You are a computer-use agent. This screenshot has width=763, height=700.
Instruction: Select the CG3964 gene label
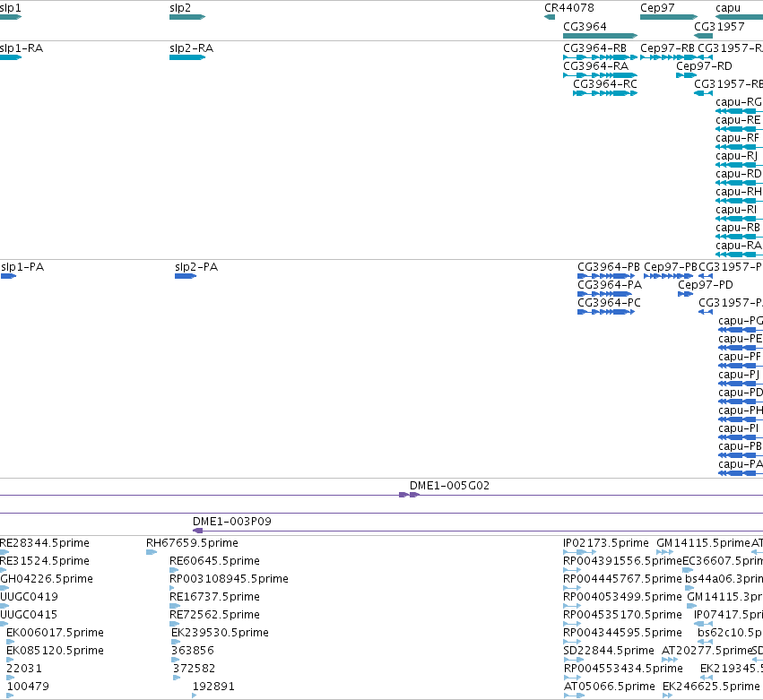(x=585, y=27)
